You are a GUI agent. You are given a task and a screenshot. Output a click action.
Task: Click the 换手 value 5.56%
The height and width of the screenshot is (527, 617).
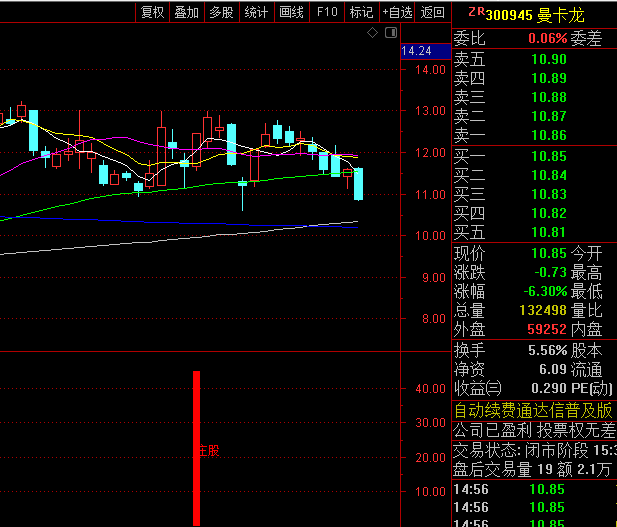click(x=547, y=350)
